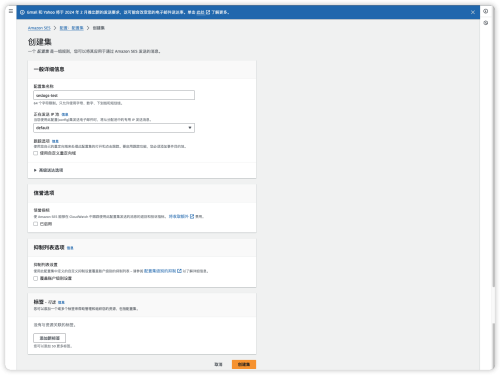This screenshot has width=500, height=375.
Task: Open the configuration sets breadcrumb link
Action: 71,28
